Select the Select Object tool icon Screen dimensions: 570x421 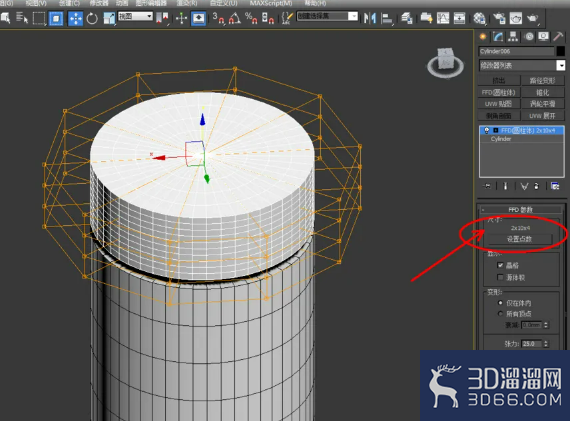[x=5, y=18]
